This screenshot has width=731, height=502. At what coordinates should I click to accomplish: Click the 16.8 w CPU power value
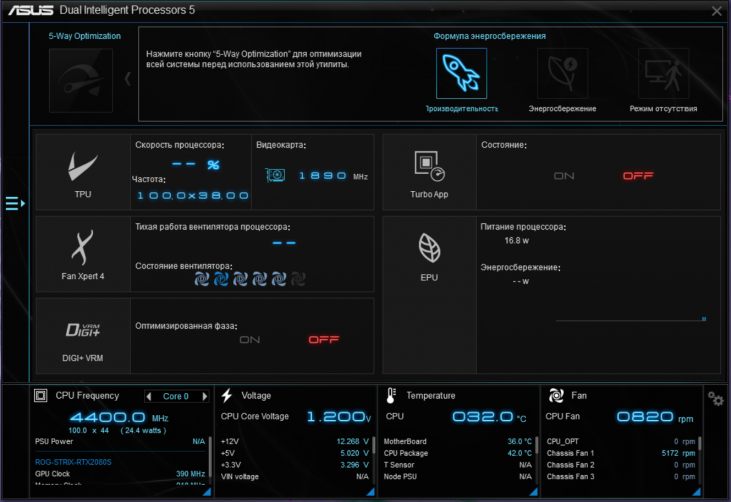click(x=517, y=241)
